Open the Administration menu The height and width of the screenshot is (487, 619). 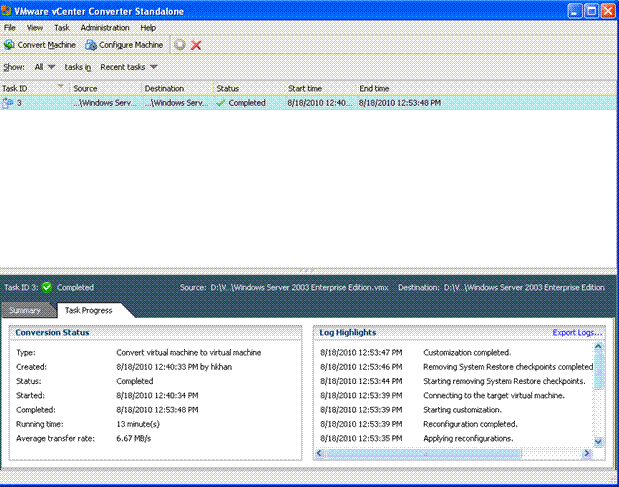pos(105,28)
